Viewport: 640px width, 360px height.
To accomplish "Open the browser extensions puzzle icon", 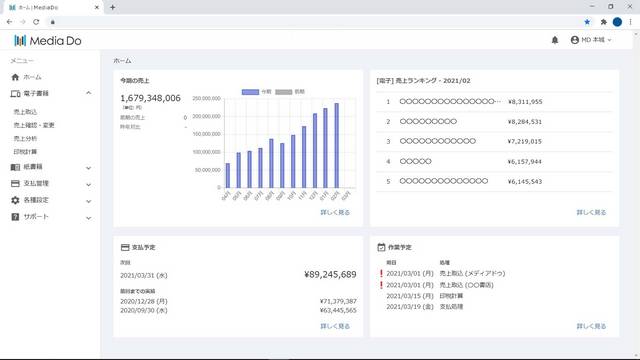I will coord(603,22).
